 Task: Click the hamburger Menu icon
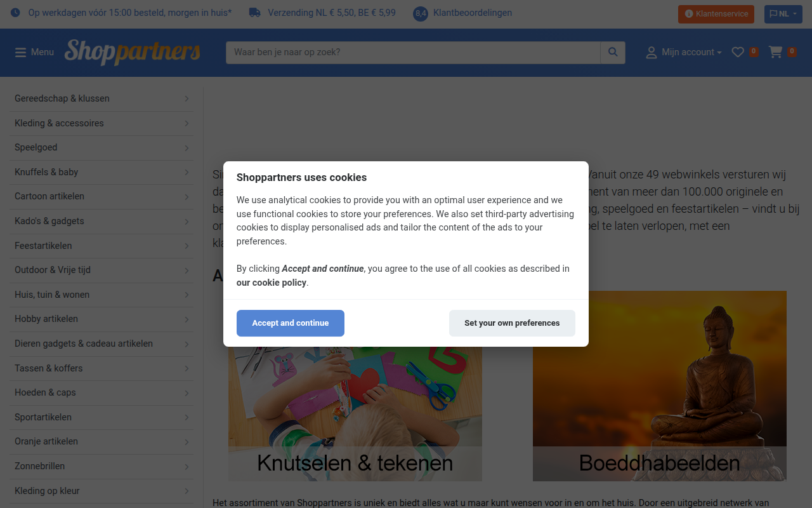coord(21,52)
